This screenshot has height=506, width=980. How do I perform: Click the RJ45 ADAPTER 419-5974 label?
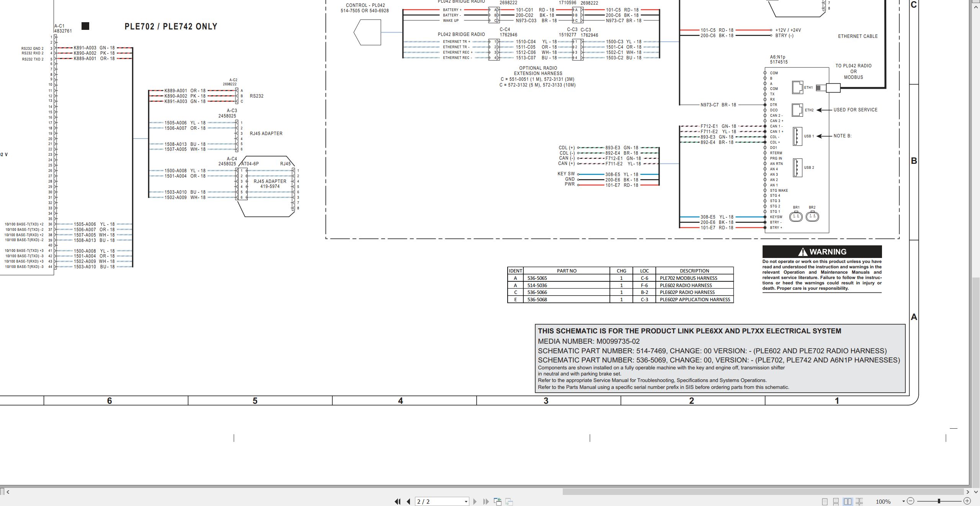click(x=270, y=184)
